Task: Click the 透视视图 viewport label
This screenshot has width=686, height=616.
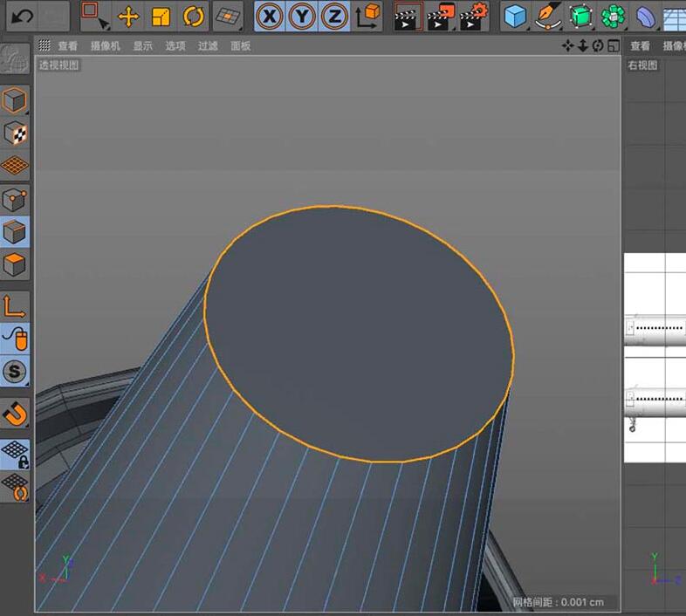Action: point(59,65)
